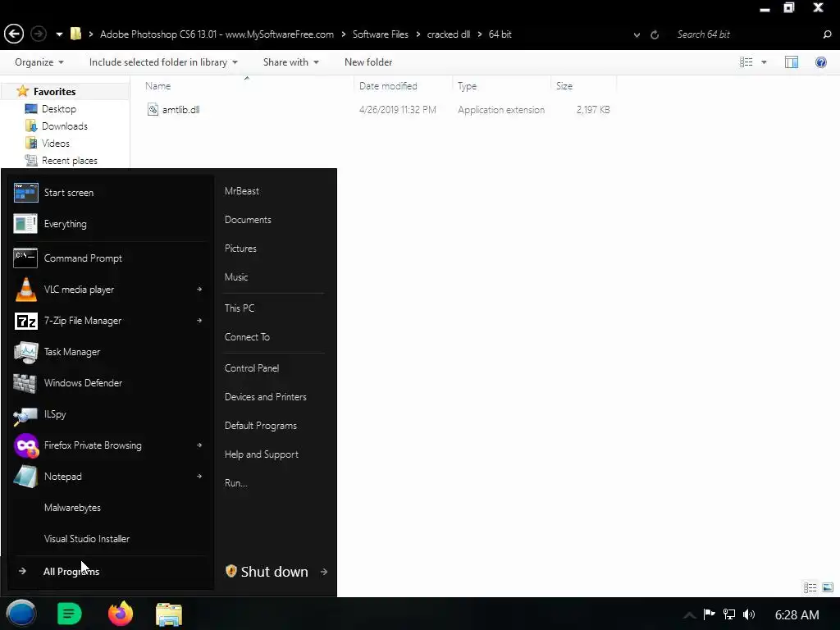840x630 pixels.
Task: Switch to details view icon at bottom-right
Action: (x=810, y=587)
